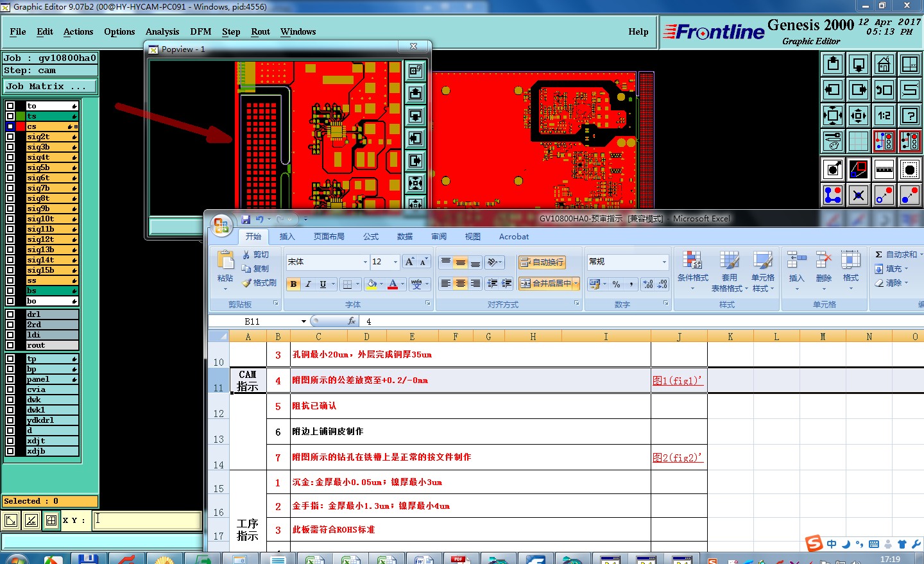Screen dimensions: 924x564
Task: Open the number format dropdown (常规)
Action: tap(664, 262)
